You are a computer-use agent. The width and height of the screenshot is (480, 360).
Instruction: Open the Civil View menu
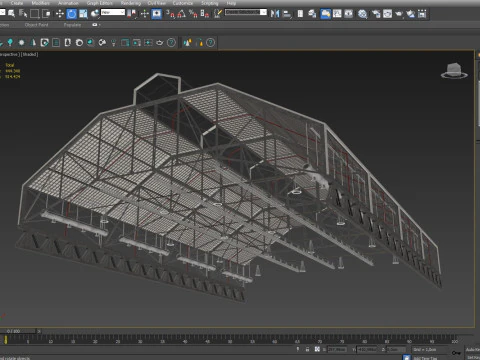point(157,3)
